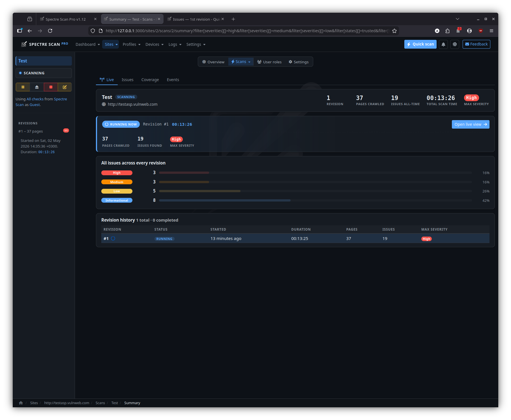
Task: Click the Informational severity progress bar
Action: 315,200
